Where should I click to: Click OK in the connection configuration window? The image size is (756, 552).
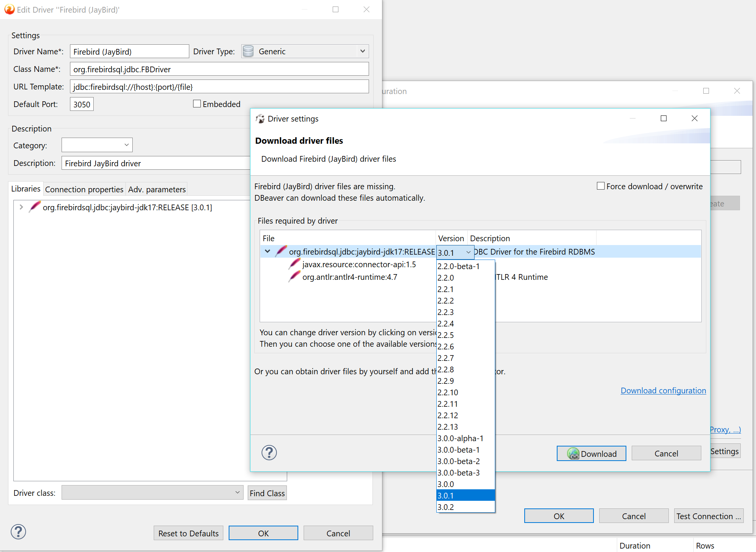559,516
